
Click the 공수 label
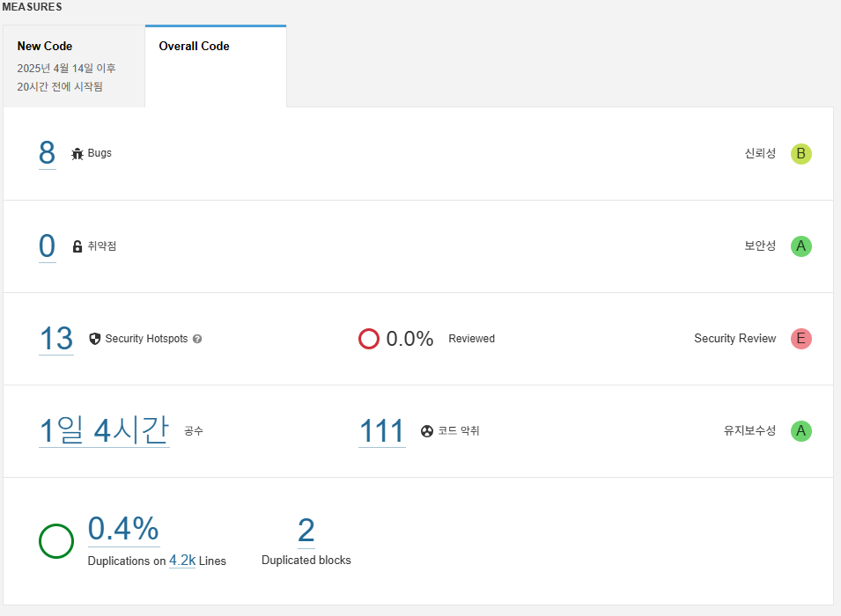tap(194, 431)
